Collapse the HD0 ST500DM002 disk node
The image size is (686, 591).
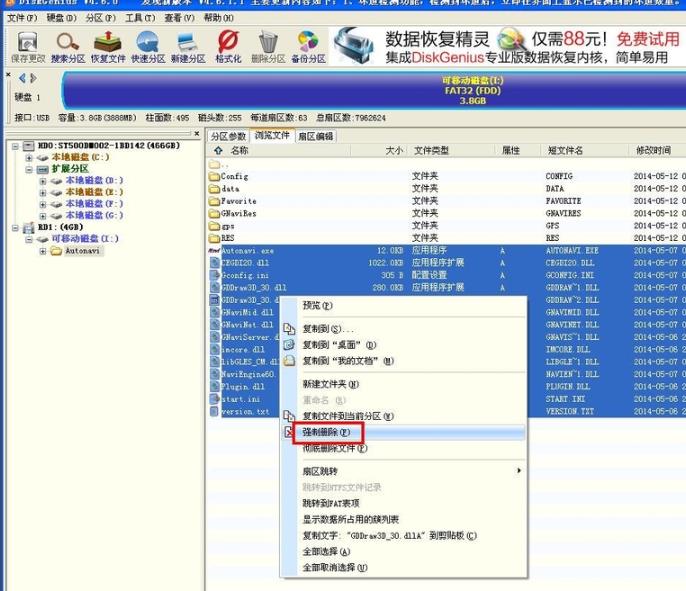click(x=15, y=146)
